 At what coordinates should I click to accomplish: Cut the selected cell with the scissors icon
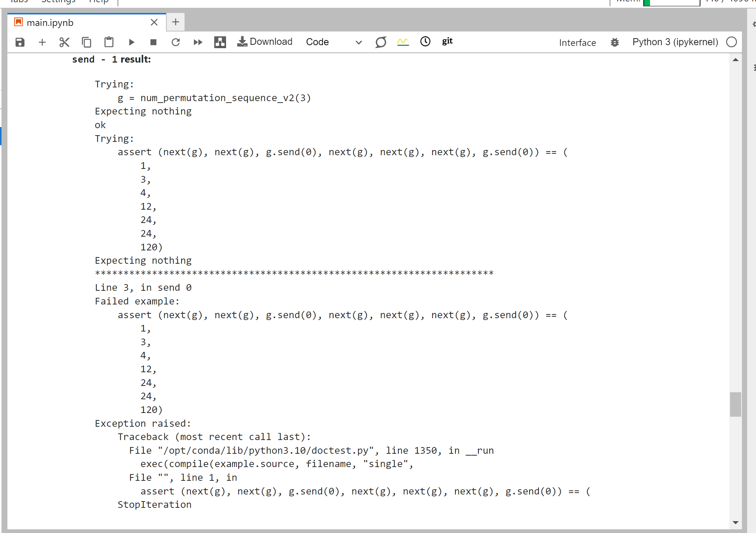pyautogui.click(x=64, y=42)
